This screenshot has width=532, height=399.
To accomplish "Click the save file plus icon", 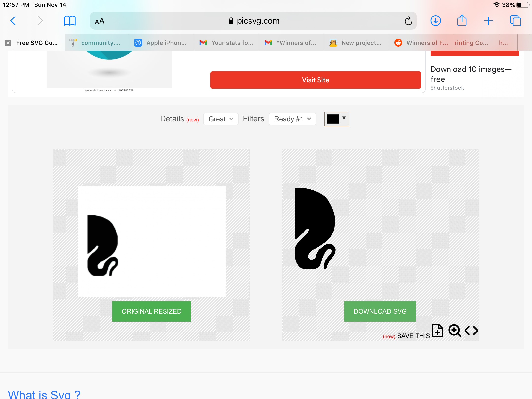I will (x=437, y=331).
